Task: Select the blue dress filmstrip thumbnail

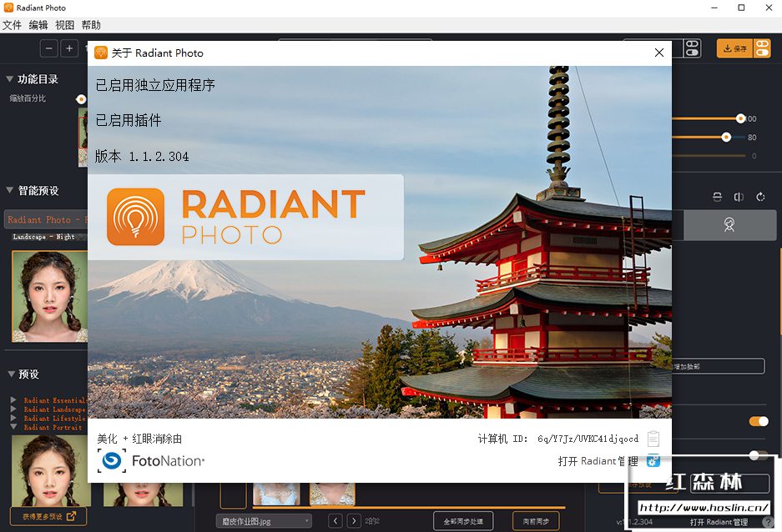Action: (x=276, y=494)
